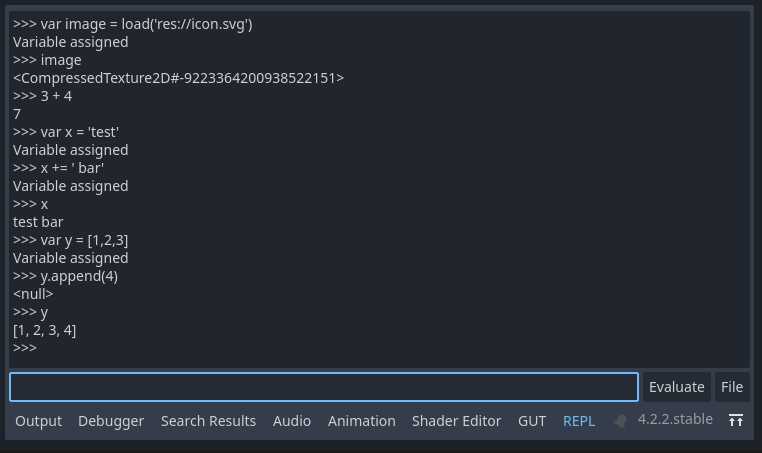Click the 'test bar' output line

tap(38, 222)
